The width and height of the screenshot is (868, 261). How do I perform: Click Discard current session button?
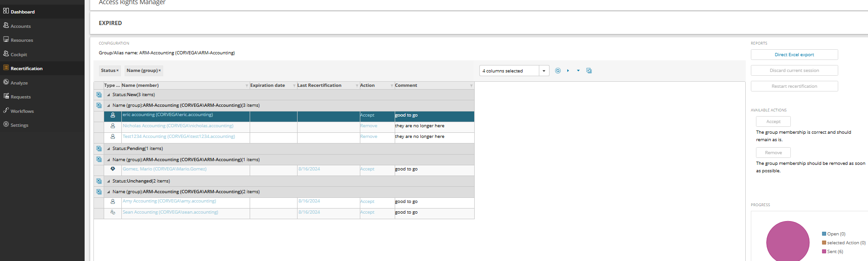(x=794, y=71)
